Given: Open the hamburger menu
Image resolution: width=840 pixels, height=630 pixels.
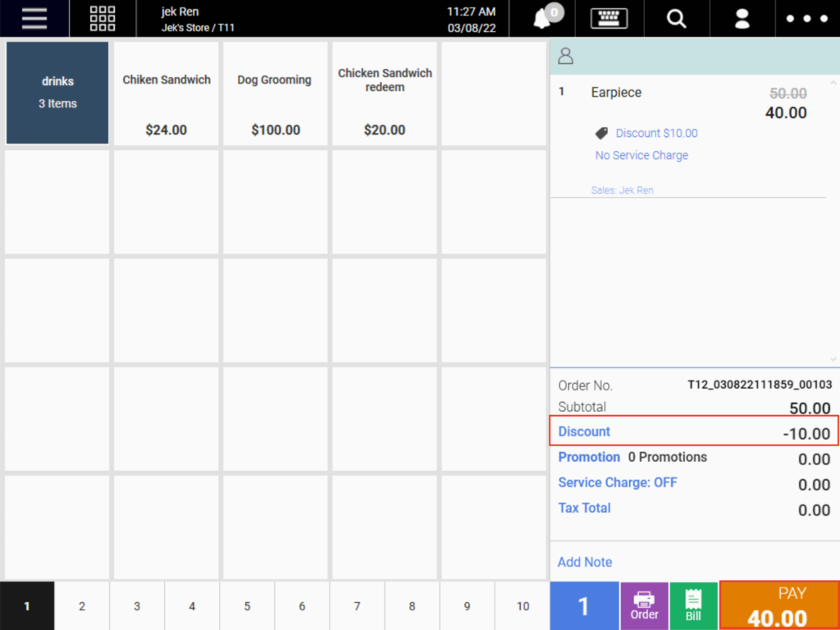Looking at the screenshot, I should click(33, 18).
